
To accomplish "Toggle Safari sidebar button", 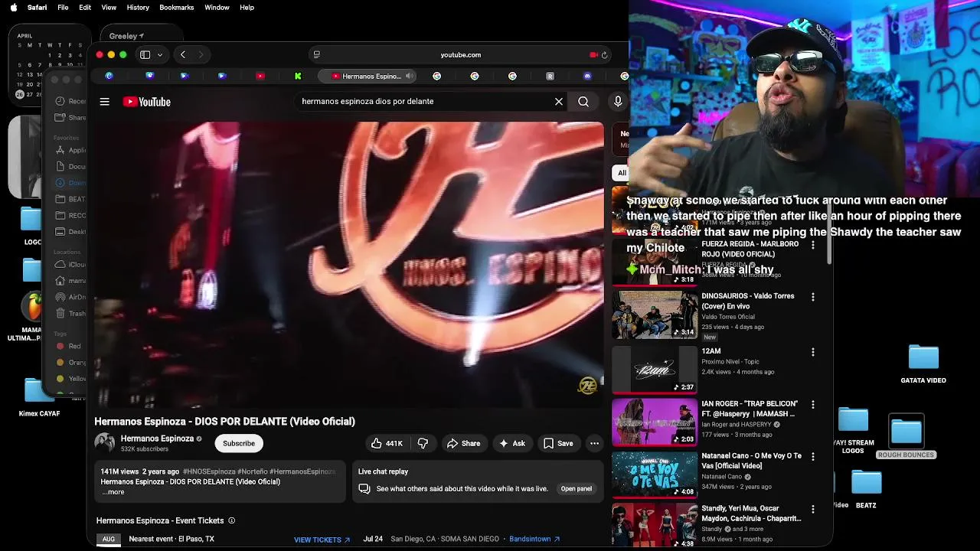I will (145, 54).
